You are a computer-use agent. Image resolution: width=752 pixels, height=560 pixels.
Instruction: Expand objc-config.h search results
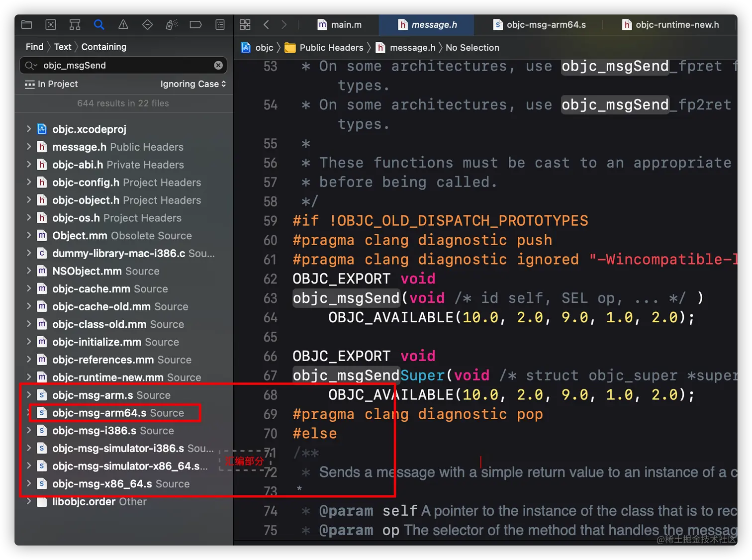point(29,182)
